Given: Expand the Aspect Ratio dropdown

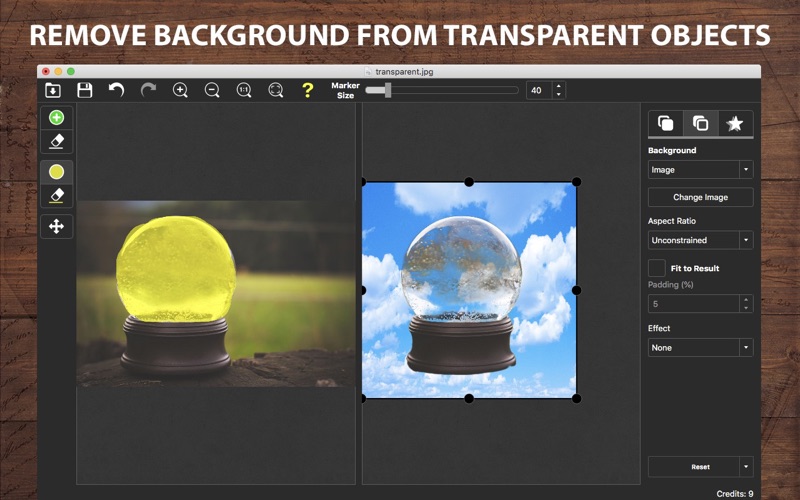Looking at the screenshot, I should tap(700, 240).
